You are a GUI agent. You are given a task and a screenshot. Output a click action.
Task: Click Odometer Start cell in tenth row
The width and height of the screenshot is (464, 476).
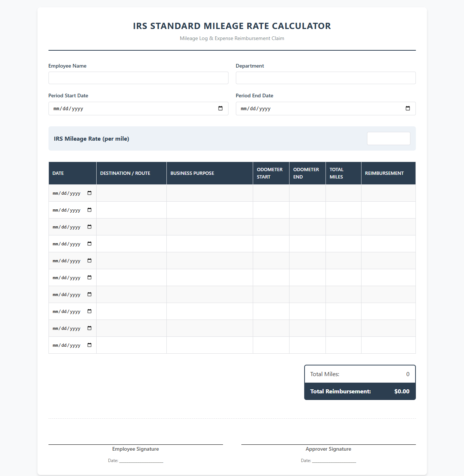[271, 345]
